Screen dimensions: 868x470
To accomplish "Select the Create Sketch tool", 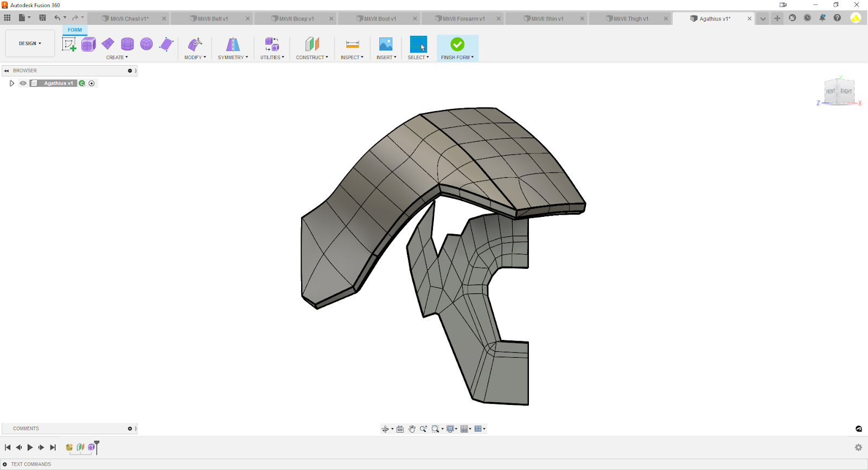I will 69,44.
